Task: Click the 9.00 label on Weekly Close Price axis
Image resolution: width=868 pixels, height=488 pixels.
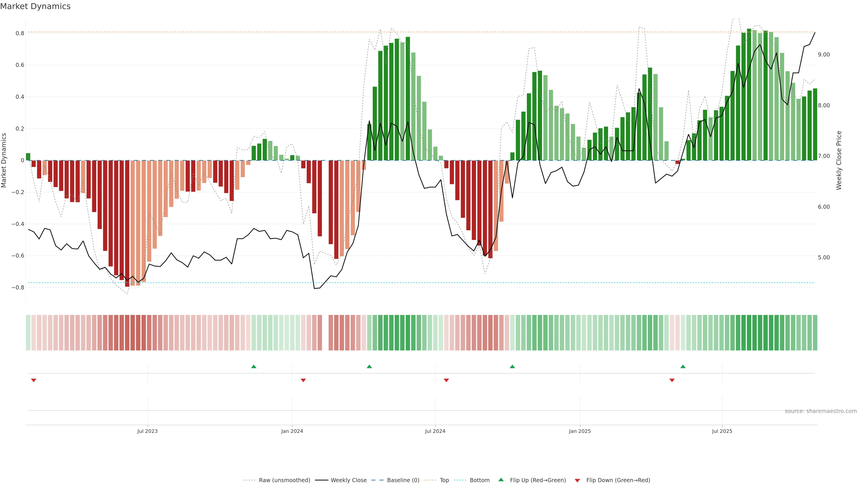Action: pyautogui.click(x=823, y=54)
